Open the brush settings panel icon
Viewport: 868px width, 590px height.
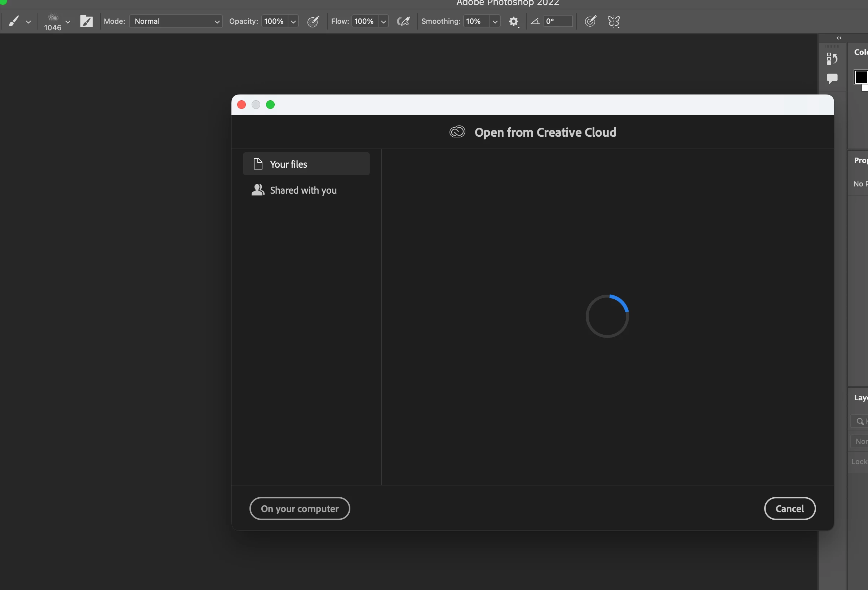[x=86, y=21]
